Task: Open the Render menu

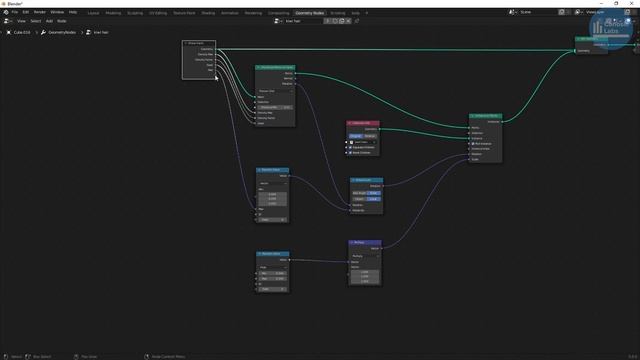Action: (40, 12)
